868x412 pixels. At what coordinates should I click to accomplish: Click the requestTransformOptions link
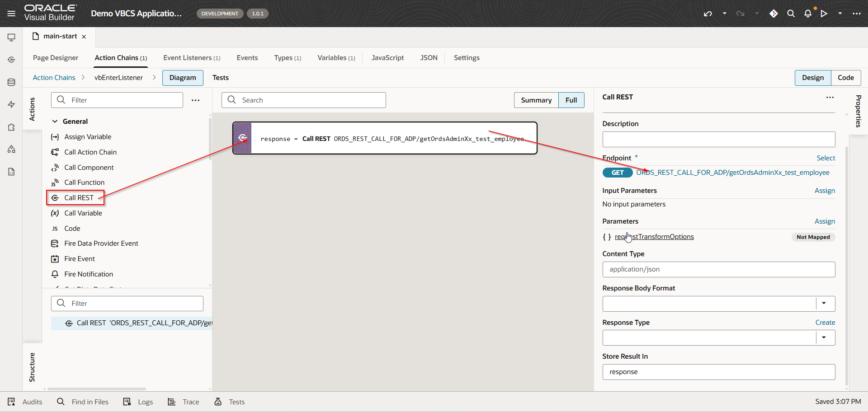(x=654, y=237)
